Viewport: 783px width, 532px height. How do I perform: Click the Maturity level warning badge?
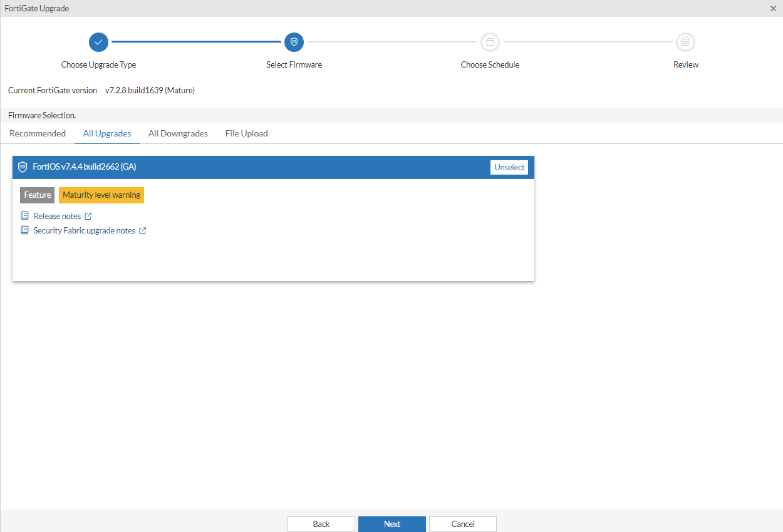101,195
